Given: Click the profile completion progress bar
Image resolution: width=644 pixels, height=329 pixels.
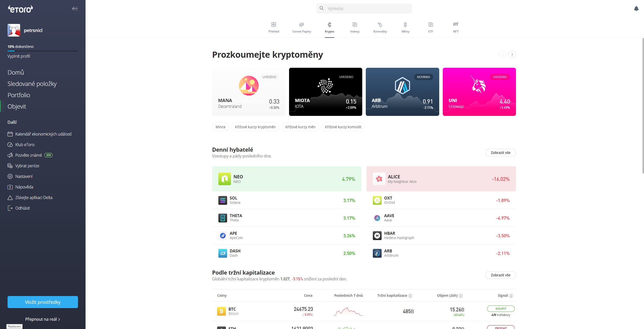Looking at the screenshot, I should [43, 51].
